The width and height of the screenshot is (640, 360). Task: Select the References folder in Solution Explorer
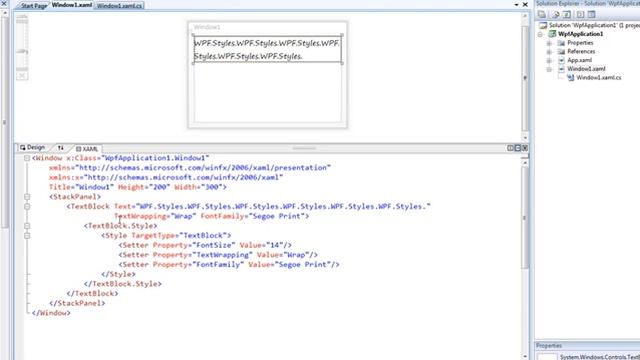coord(580,51)
